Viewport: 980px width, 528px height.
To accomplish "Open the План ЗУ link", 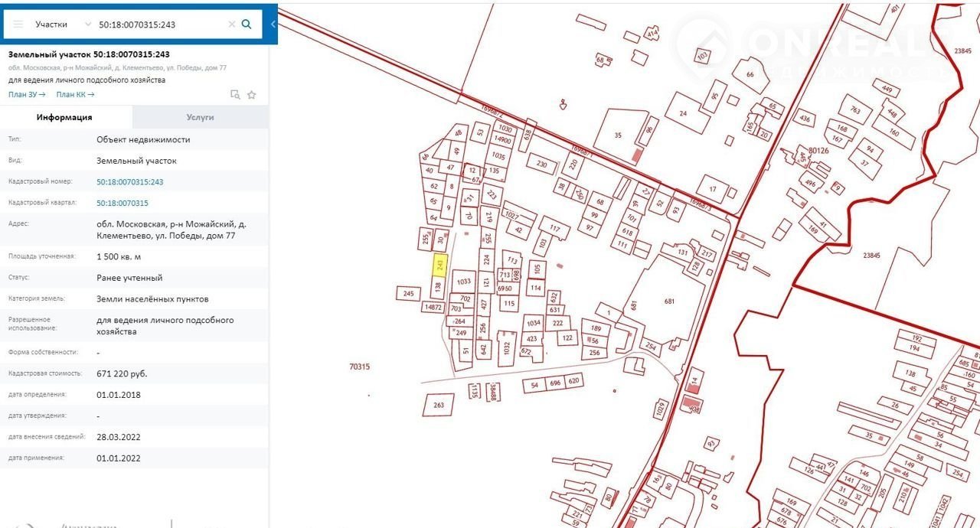I will 27,95.
